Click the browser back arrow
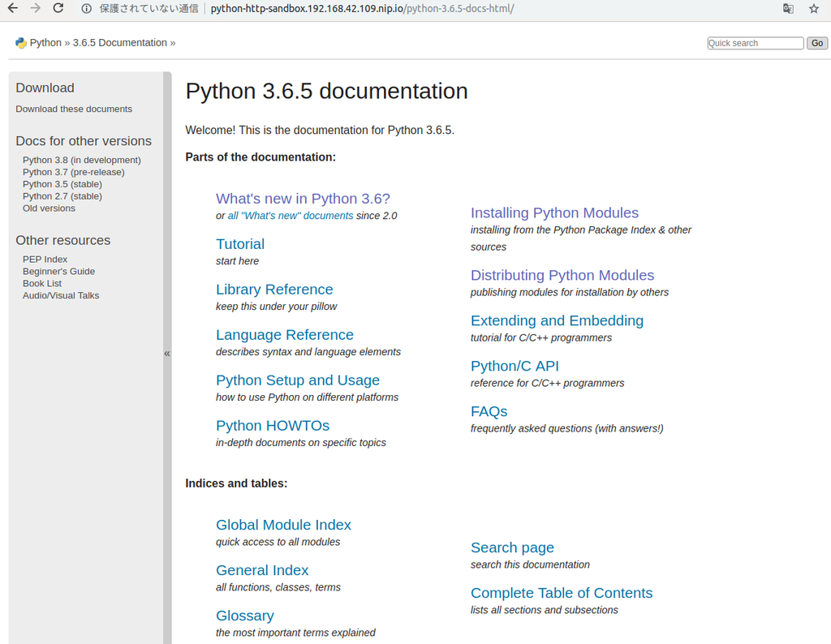Image resolution: width=831 pixels, height=644 pixels. click(x=12, y=9)
